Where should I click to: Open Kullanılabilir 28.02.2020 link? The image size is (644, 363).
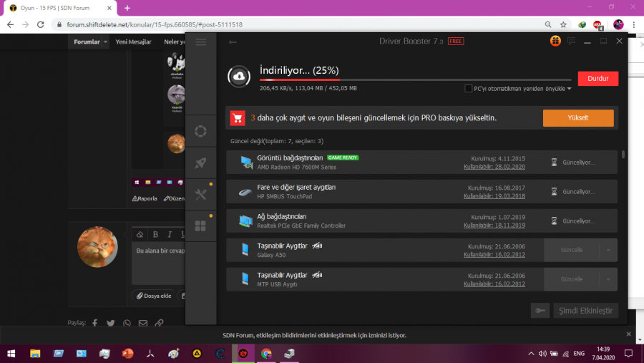[494, 167]
